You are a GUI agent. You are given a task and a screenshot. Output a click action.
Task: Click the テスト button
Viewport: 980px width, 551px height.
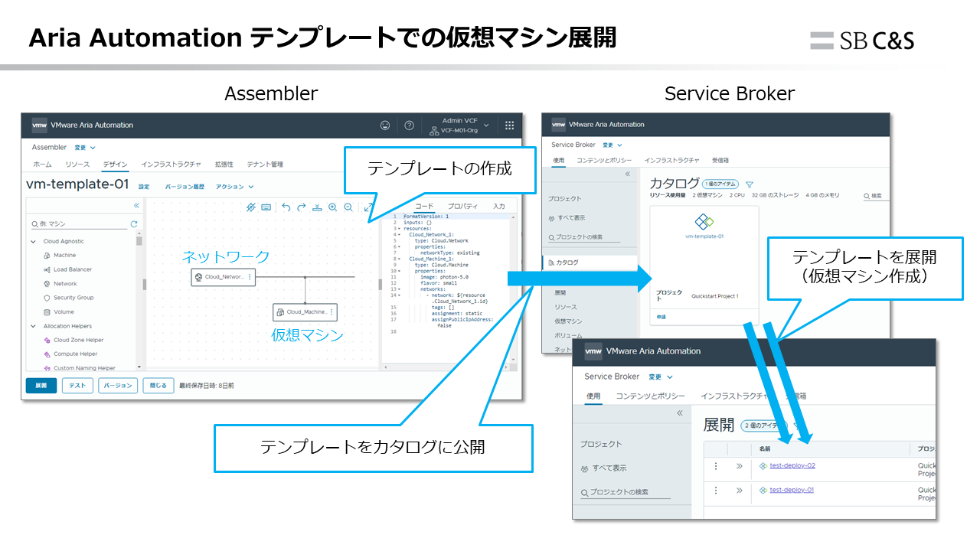77,386
